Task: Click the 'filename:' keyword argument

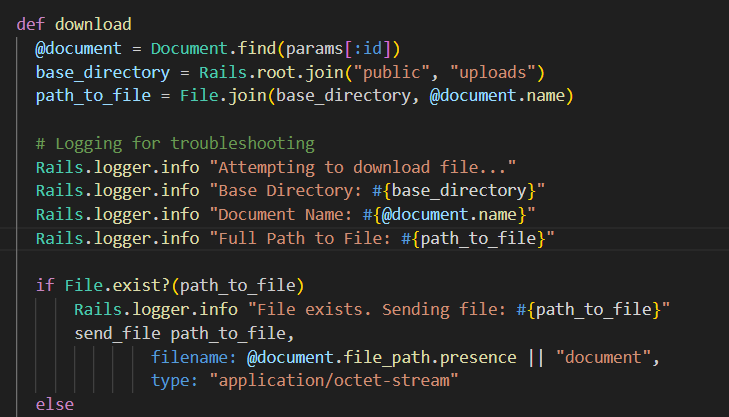Action: pyautogui.click(x=194, y=358)
